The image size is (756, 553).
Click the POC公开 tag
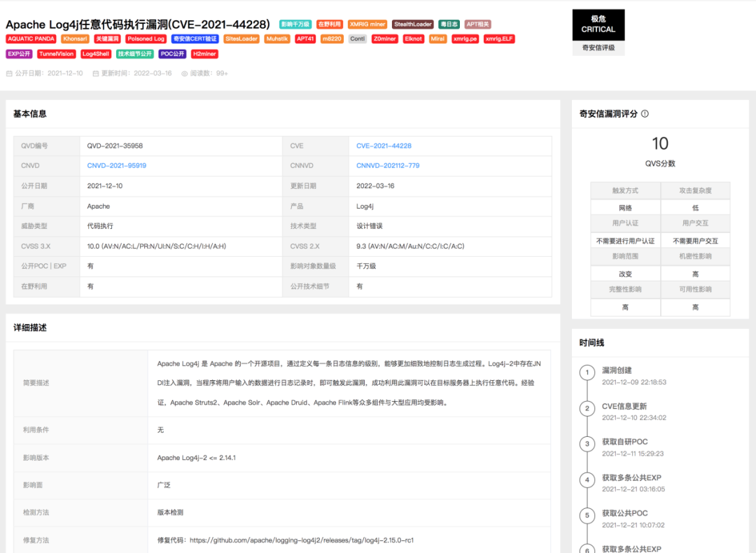pos(172,54)
